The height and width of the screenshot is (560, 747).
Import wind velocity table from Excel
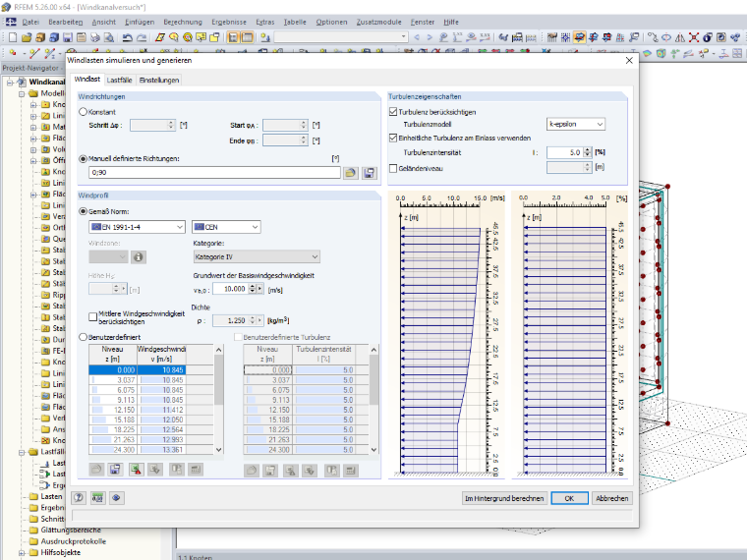pyautogui.click(x=155, y=470)
